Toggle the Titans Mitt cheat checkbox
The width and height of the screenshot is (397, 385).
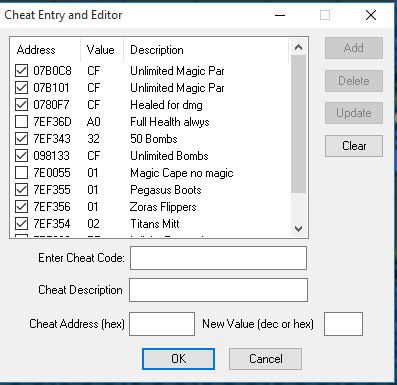pos(21,224)
